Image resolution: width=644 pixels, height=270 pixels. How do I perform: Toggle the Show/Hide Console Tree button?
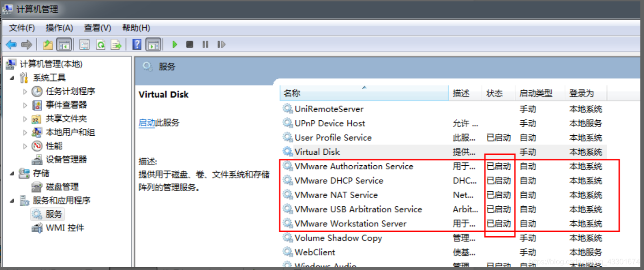(65, 45)
